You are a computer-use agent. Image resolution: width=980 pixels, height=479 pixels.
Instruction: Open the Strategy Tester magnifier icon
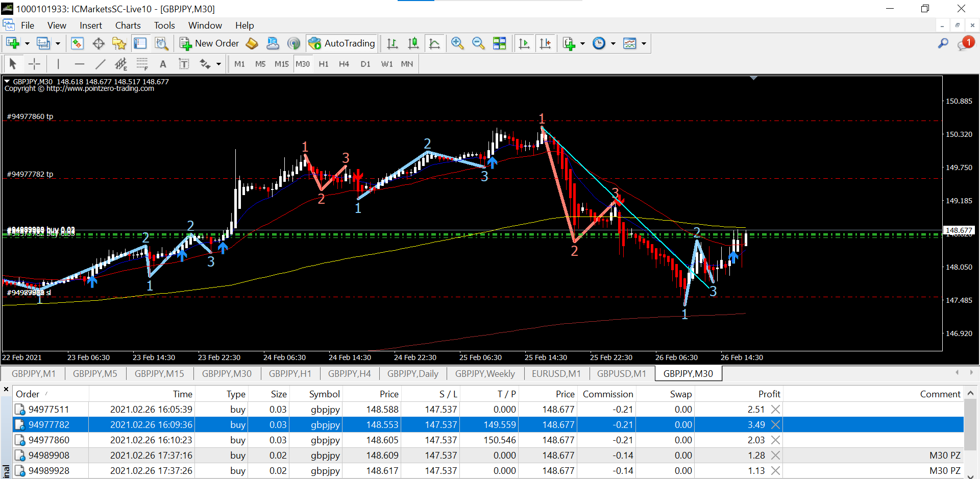pyautogui.click(x=161, y=43)
